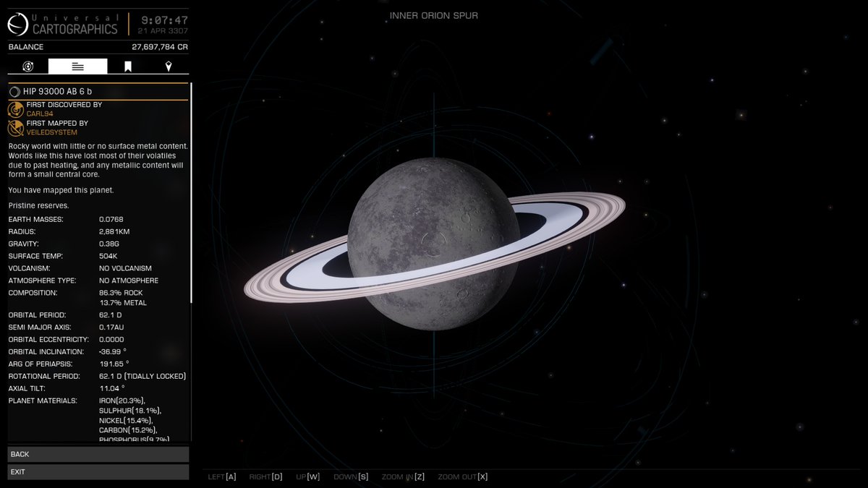Click the ORBITAL PERIOD label

point(37,315)
